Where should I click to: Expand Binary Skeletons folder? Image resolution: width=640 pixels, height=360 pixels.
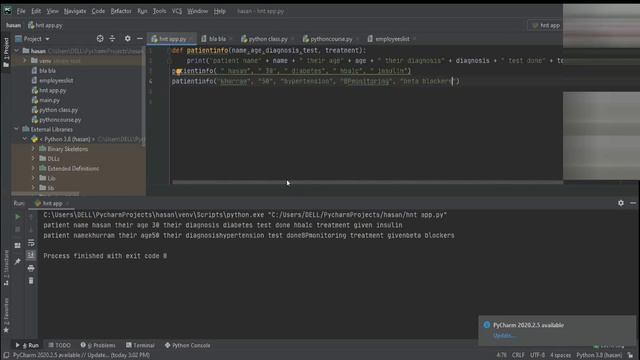[x=33, y=149]
